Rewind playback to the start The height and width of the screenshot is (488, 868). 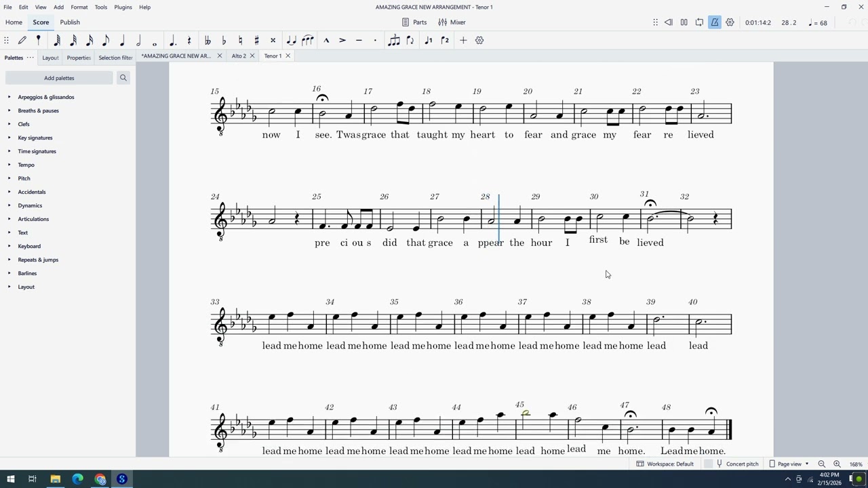pyautogui.click(x=669, y=22)
